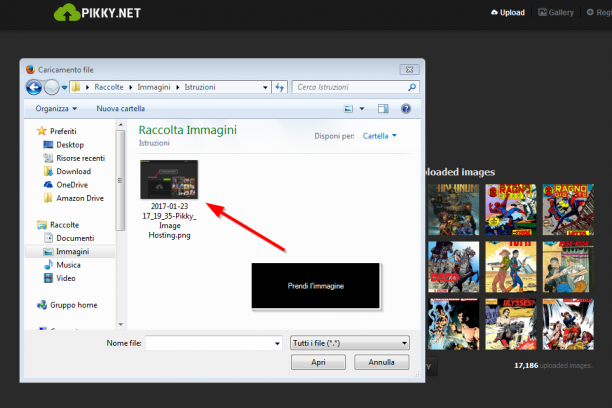Screen dimensions: 612x408
Task: Expand the Nome file dropdown arrow
Action: (x=277, y=344)
